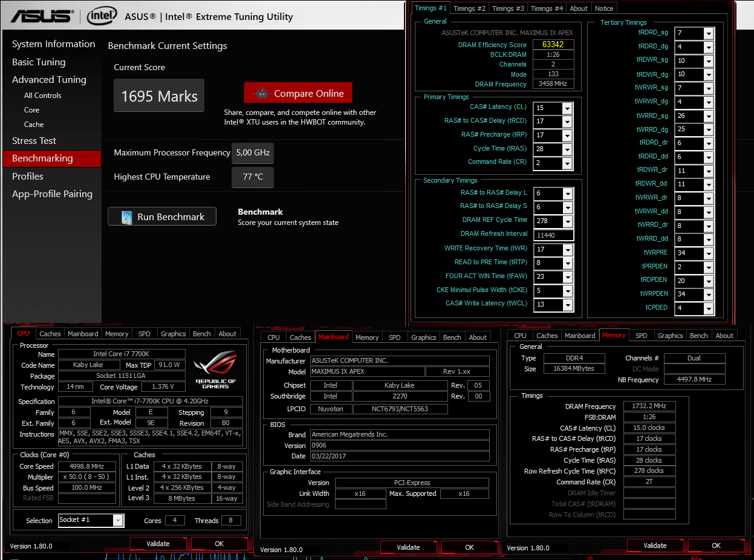This screenshot has height=560, width=754.
Task: Click the HWBOT icon in Compare Online
Action: (262, 93)
